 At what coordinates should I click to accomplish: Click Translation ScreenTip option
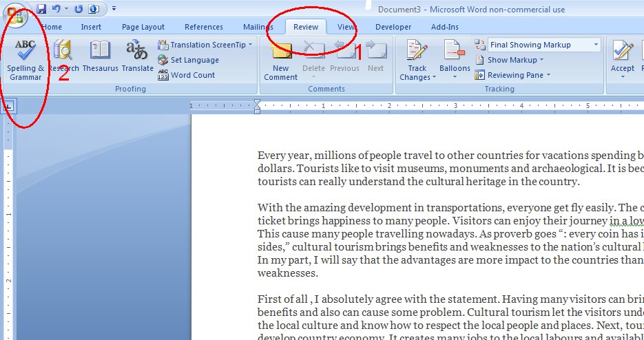[205, 45]
